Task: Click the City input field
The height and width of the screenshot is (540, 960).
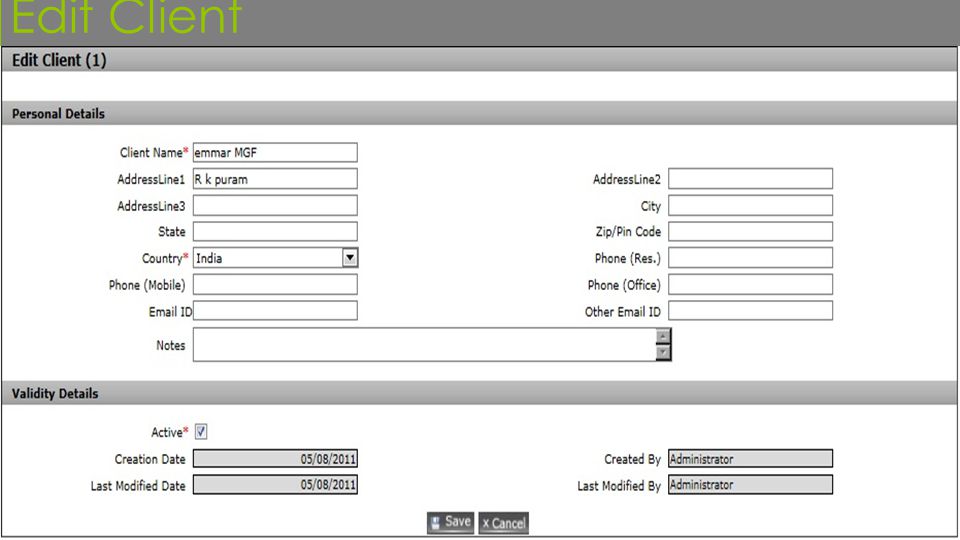Action: tap(750, 206)
